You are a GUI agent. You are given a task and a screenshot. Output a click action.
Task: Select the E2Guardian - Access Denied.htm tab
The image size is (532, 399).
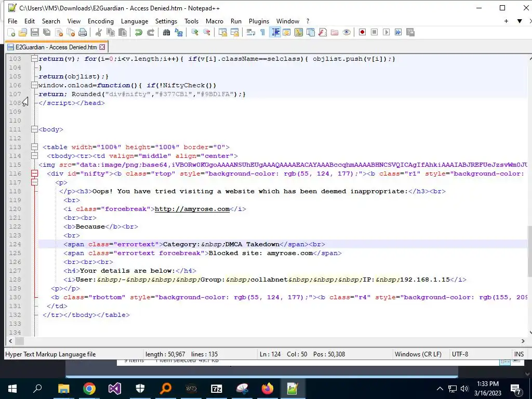coord(56,47)
